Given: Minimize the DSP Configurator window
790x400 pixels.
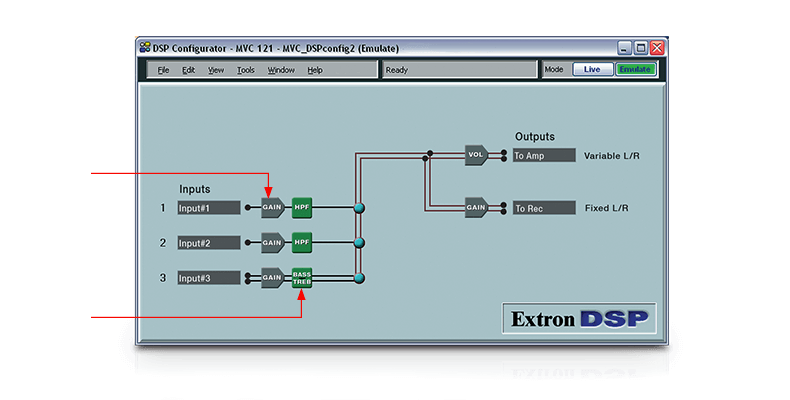Looking at the screenshot, I should (x=625, y=48).
